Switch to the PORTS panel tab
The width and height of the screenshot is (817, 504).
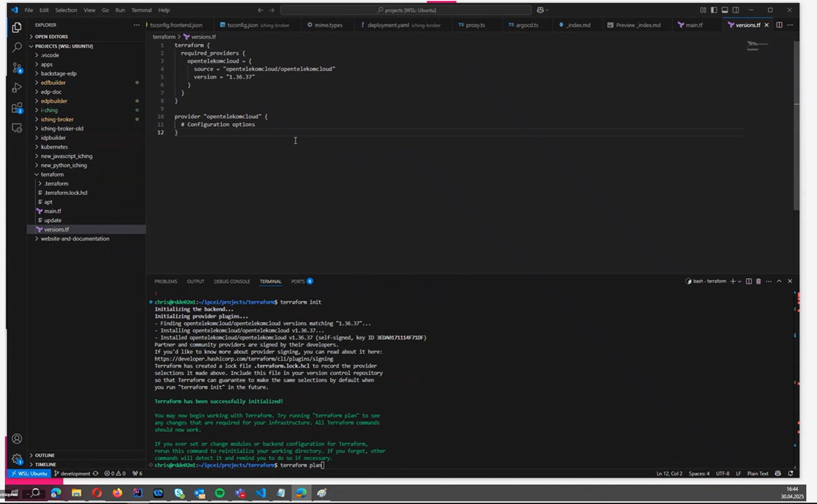pos(302,281)
